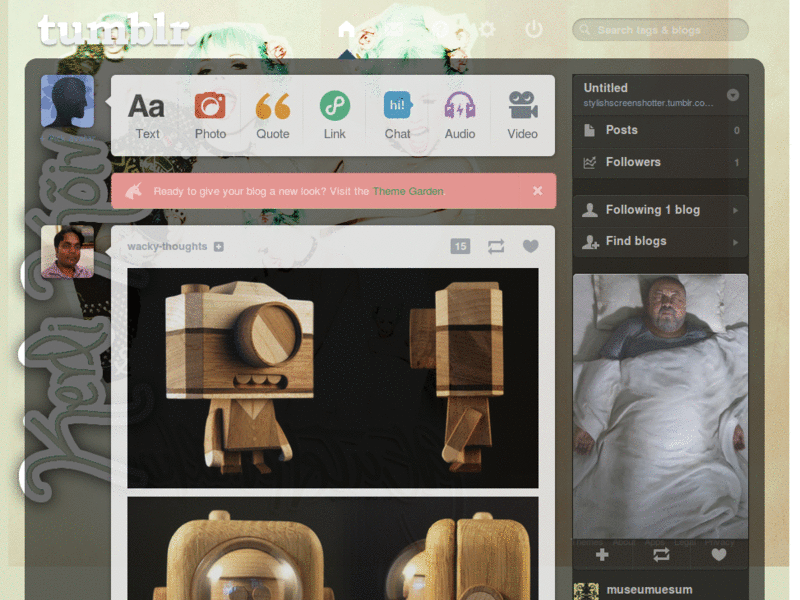Create a new Quote post
This screenshot has width=800, height=600.
tap(272, 116)
